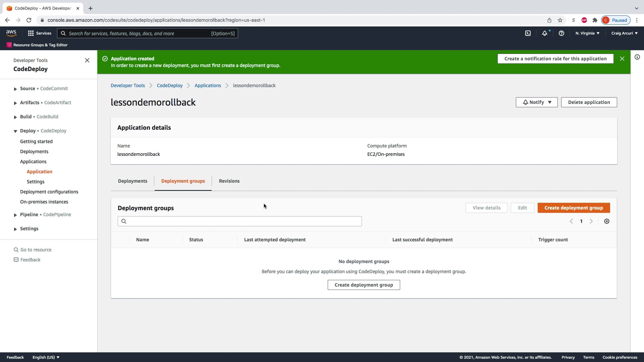
Task: Open the Notify dropdown
Action: pyautogui.click(x=537, y=102)
